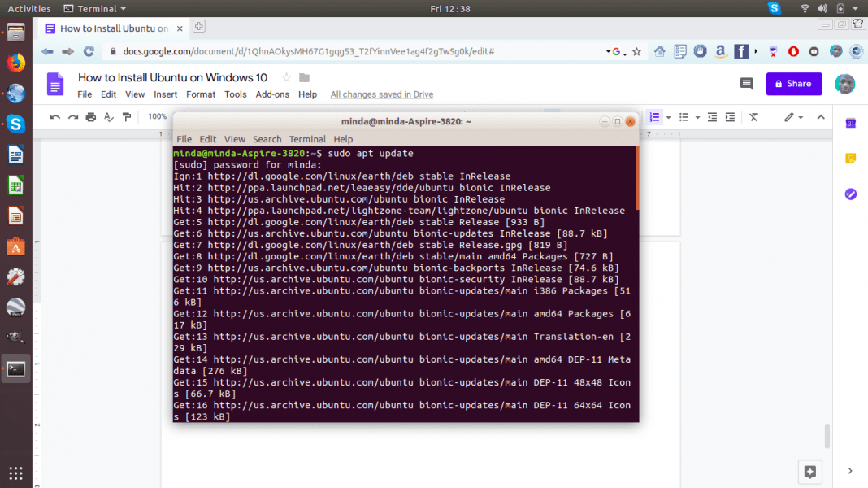
Task: Open Google Tasks from the side panel
Action: coord(851,194)
